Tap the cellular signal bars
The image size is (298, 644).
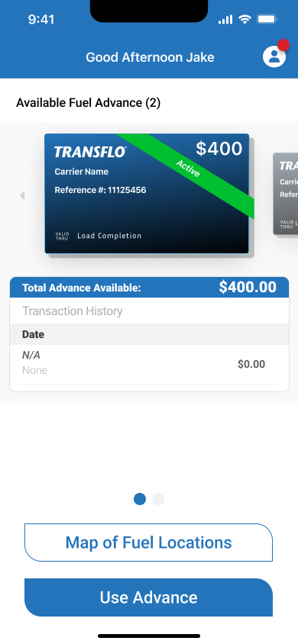pyautogui.click(x=225, y=20)
